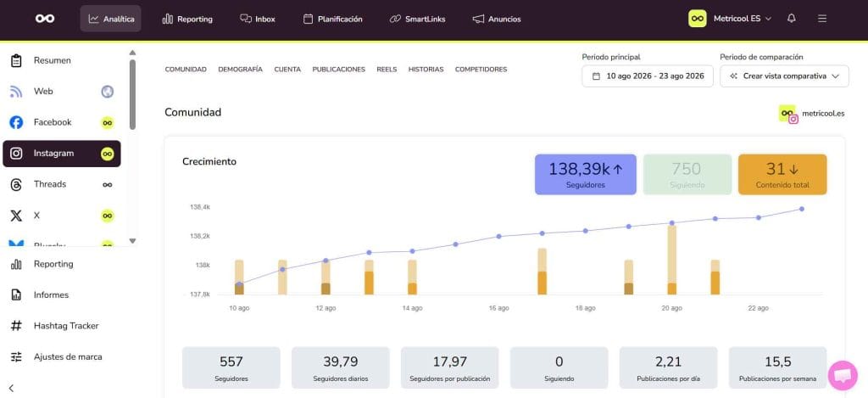Switch to the CUENTA tab
This screenshot has height=398, width=868.
pyautogui.click(x=287, y=70)
